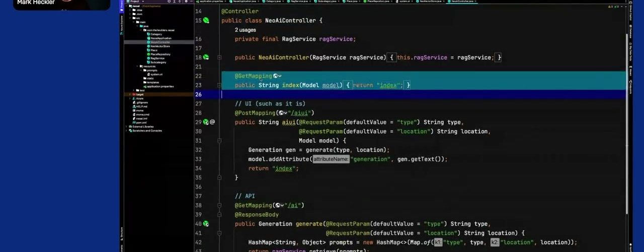Expand External Libraries in the project tree

coord(126,127)
